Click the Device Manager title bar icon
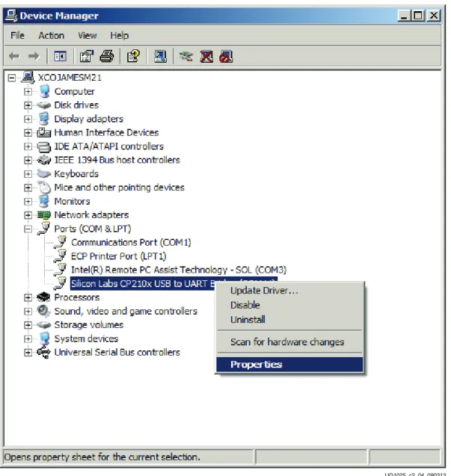451x476 pixels. click(x=11, y=16)
